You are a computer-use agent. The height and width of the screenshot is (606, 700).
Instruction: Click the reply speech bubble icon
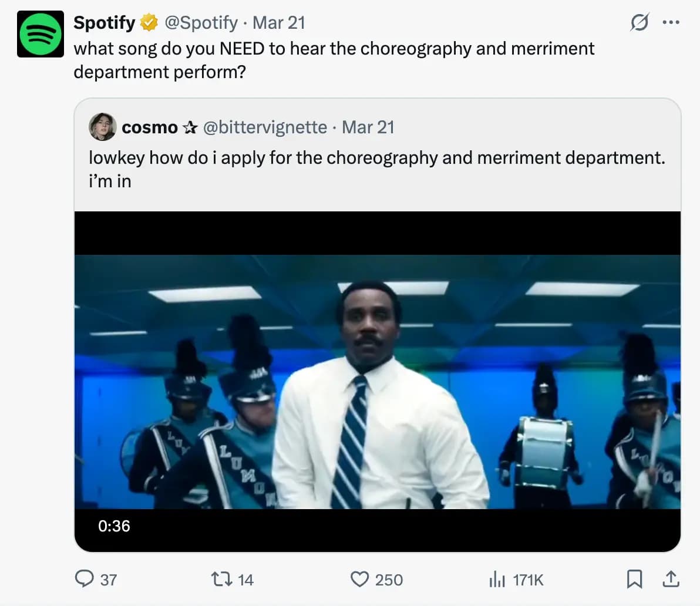click(85, 580)
